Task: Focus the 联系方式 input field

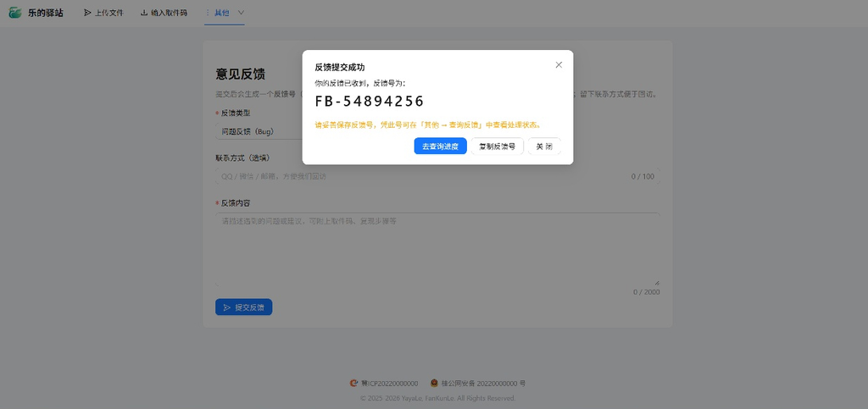Action: [x=437, y=176]
